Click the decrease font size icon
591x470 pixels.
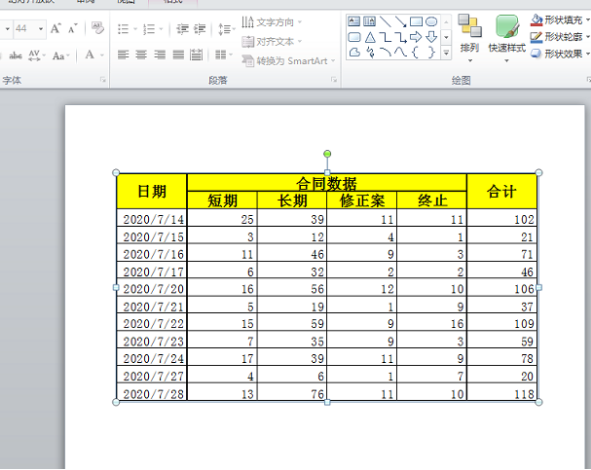pyautogui.click(x=72, y=29)
